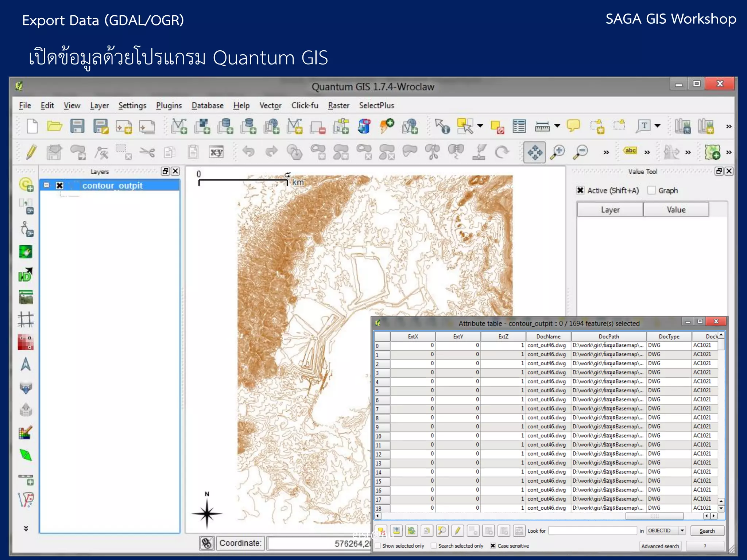Toggle Active (Shift+A) checkbox
The image size is (747, 560).
580,190
